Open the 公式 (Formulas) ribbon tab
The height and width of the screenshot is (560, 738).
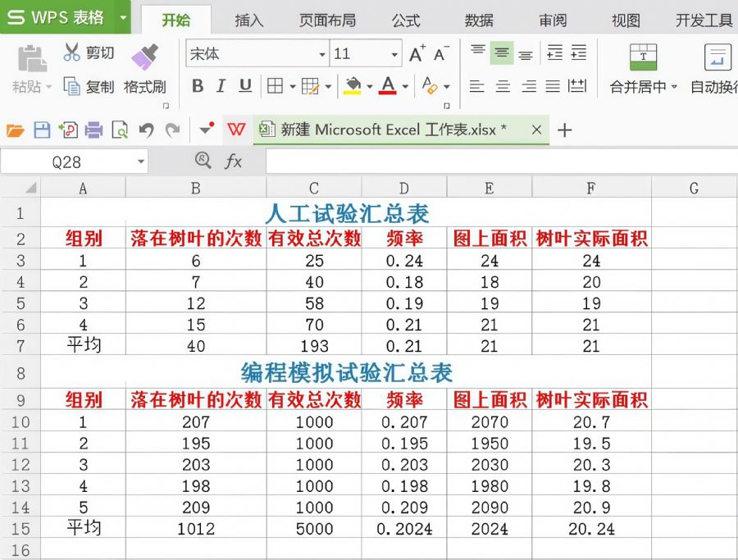[x=406, y=20]
